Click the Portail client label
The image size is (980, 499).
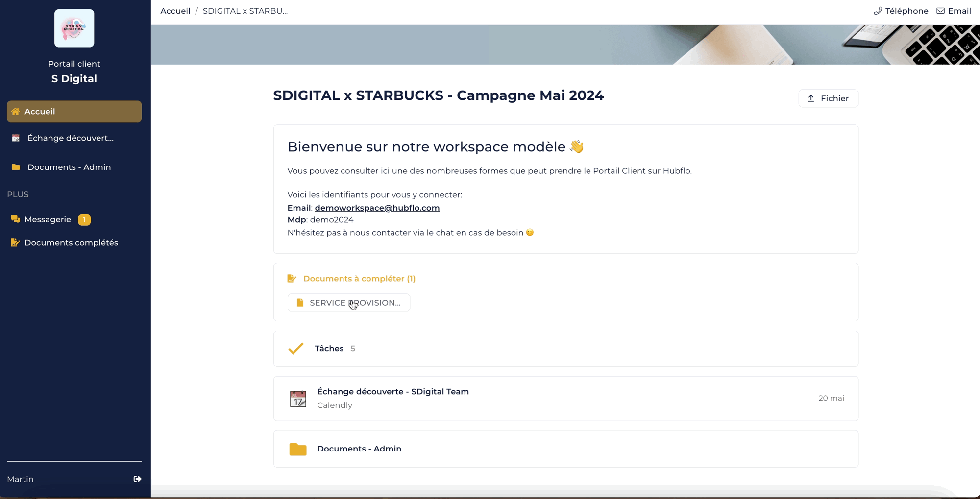[x=74, y=64]
